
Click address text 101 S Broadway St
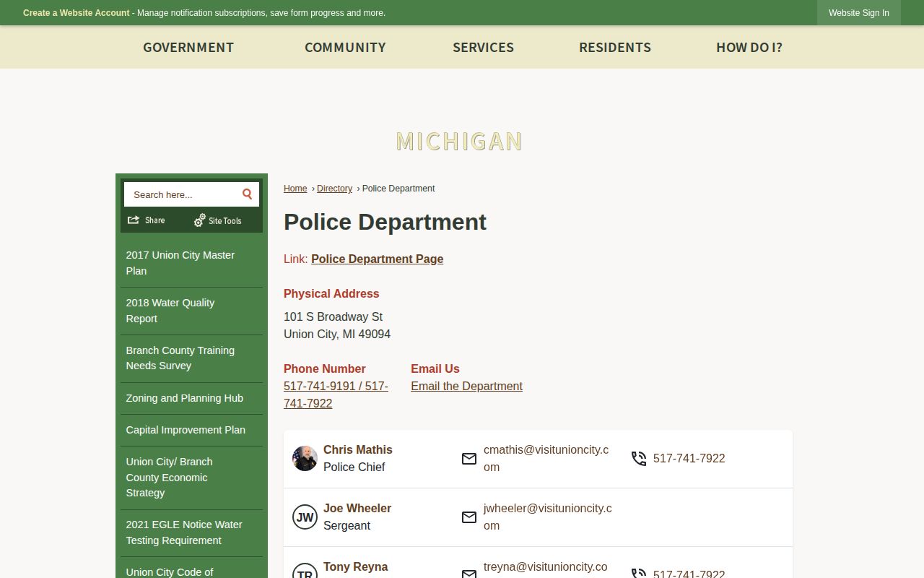tap(333, 316)
